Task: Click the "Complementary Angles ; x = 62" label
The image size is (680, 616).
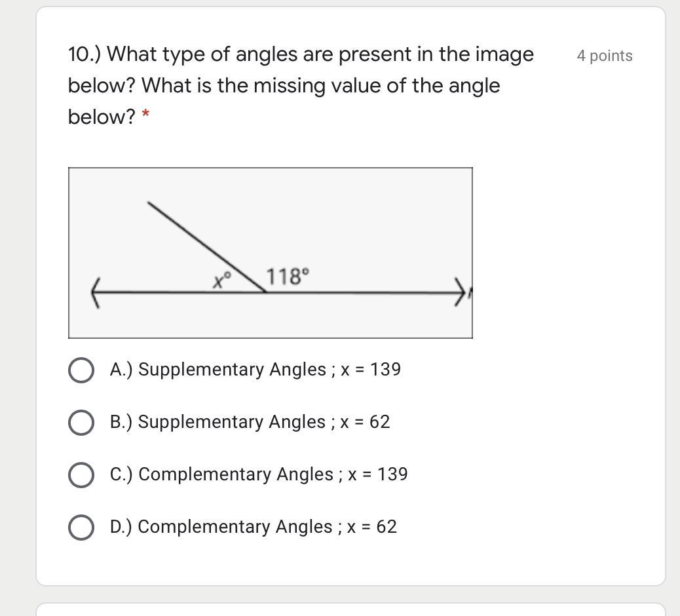Action: 254,527
